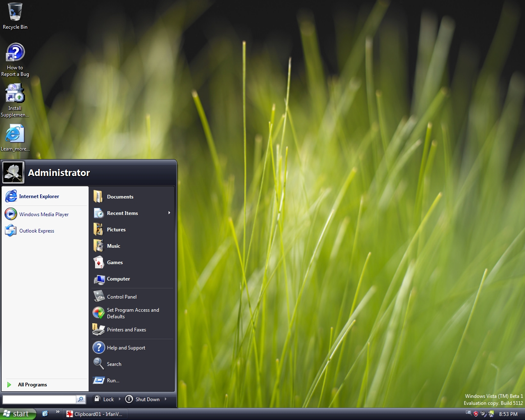The height and width of the screenshot is (420, 525).
Task: Click the Shut Down power icon
Action: [x=129, y=399]
